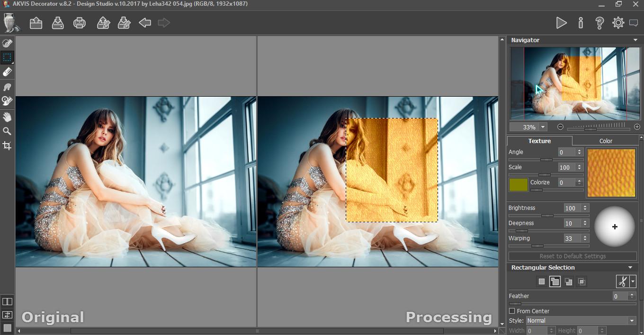Screen dimensions: 644x335
Task: Switch to the Color tab
Action: (x=606, y=141)
